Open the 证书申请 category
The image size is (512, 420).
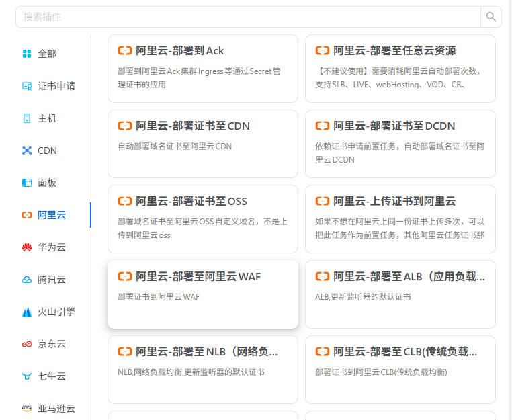56,86
